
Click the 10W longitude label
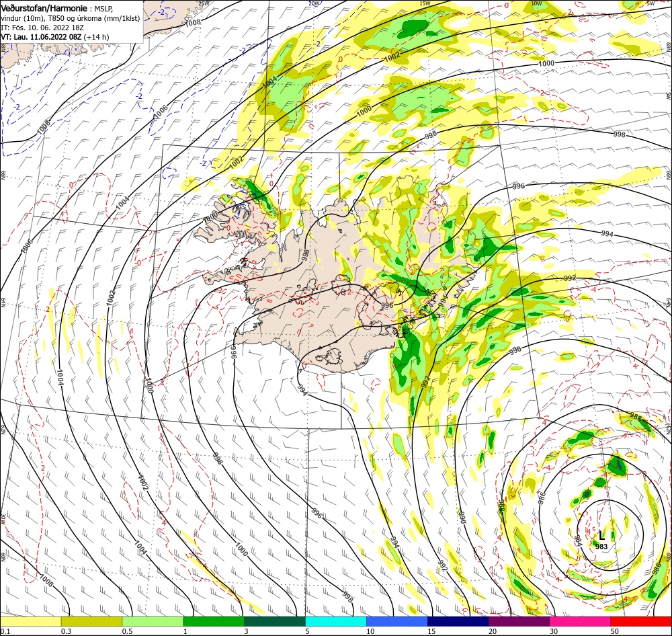coord(536,3)
